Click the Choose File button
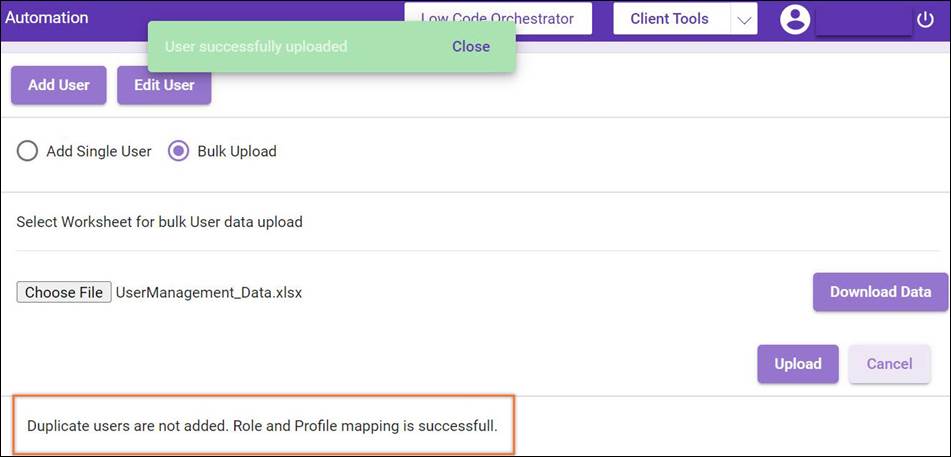 point(64,293)
